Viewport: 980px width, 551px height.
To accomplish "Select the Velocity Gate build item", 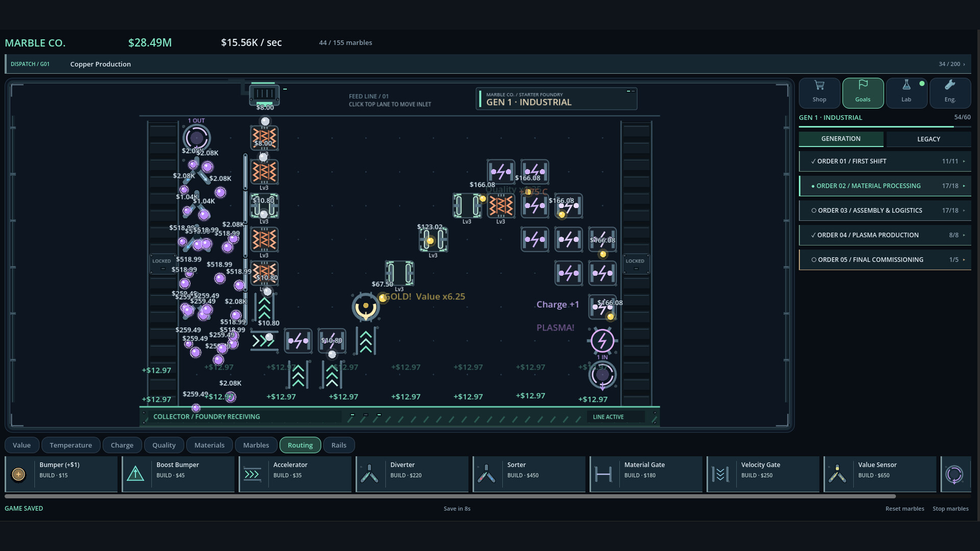I will 763,474.
